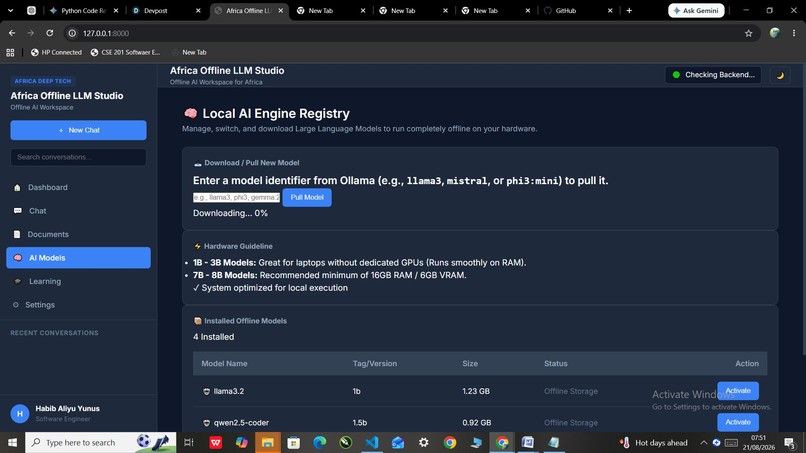Image resolution: width=806 pixels, height=453 pixels.
Task: Click the Size column header
Action: coord(470,364)
